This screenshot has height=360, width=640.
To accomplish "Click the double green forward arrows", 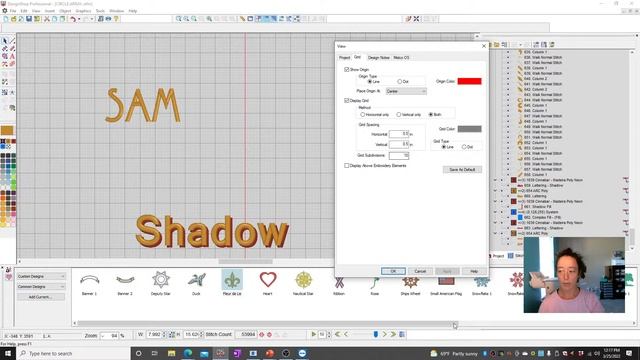I will (393, 334).
